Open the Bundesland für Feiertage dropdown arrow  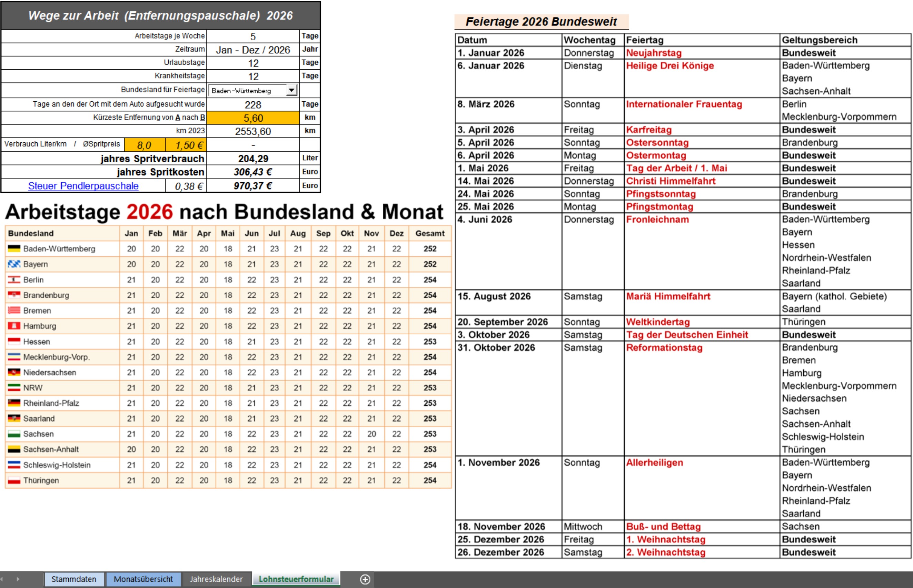coord(291,90)
